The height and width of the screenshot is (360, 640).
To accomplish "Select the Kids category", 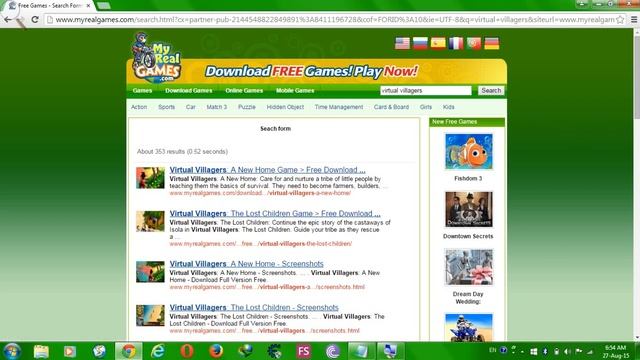I will (x=448, y=107).
